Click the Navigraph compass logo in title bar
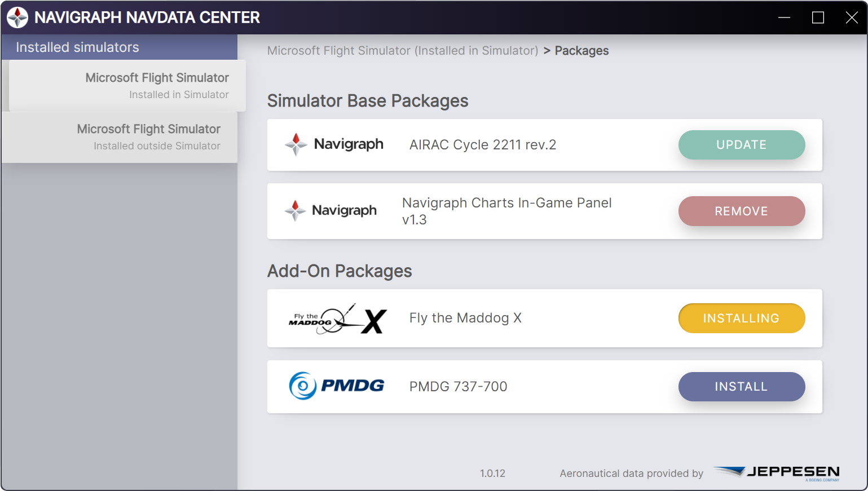This screenshot has height=491, width=868. (17, 17)
